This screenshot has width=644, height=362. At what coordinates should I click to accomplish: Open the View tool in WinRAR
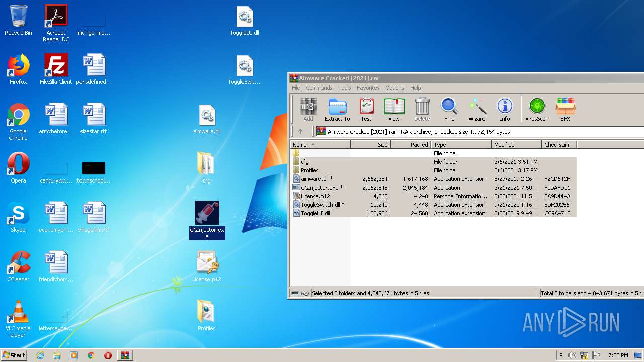coord(394,110)
